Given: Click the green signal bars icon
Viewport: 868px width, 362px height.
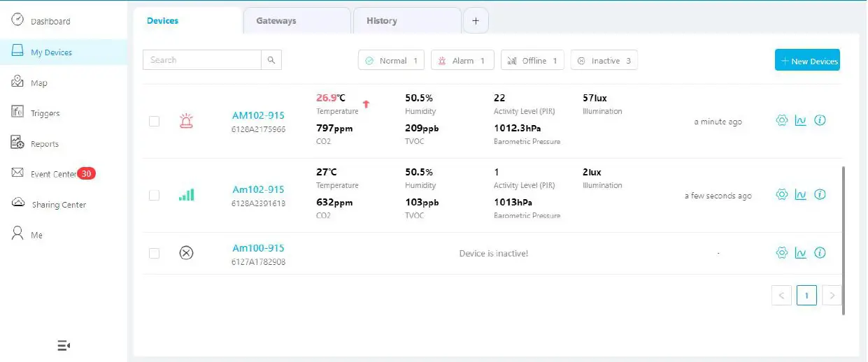Looking at the screenshot, I should [x=186, y=195].
